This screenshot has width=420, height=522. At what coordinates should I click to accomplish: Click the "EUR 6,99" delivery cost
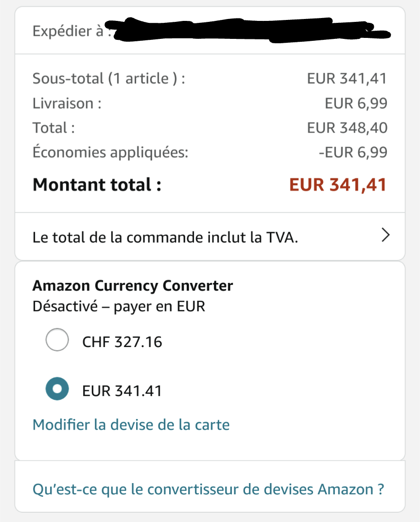pos(356,103)
